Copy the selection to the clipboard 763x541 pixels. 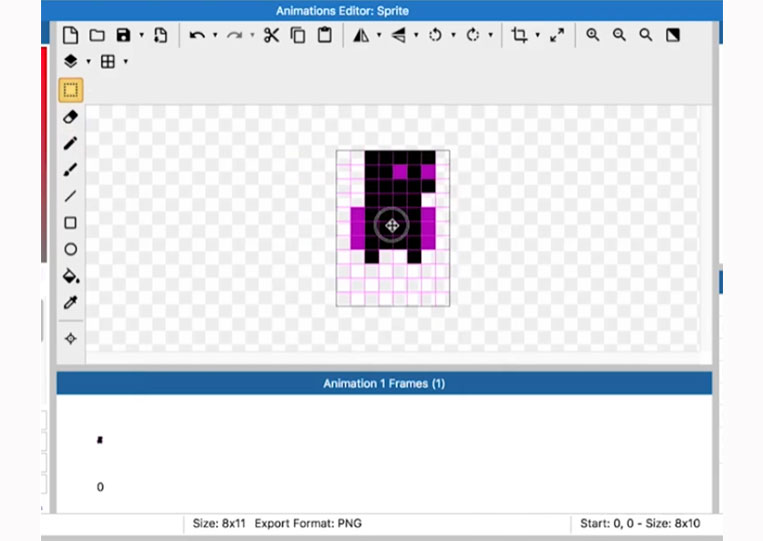tap(298, 35)
